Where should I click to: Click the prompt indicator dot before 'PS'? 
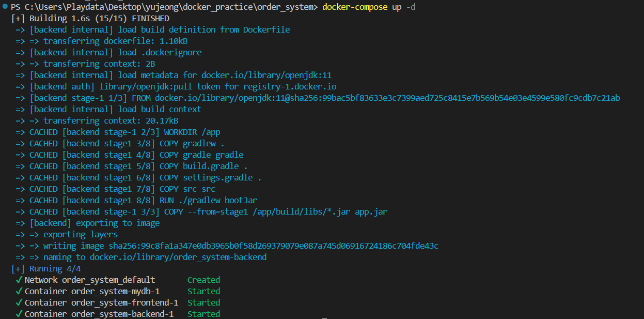click(5, 8)
